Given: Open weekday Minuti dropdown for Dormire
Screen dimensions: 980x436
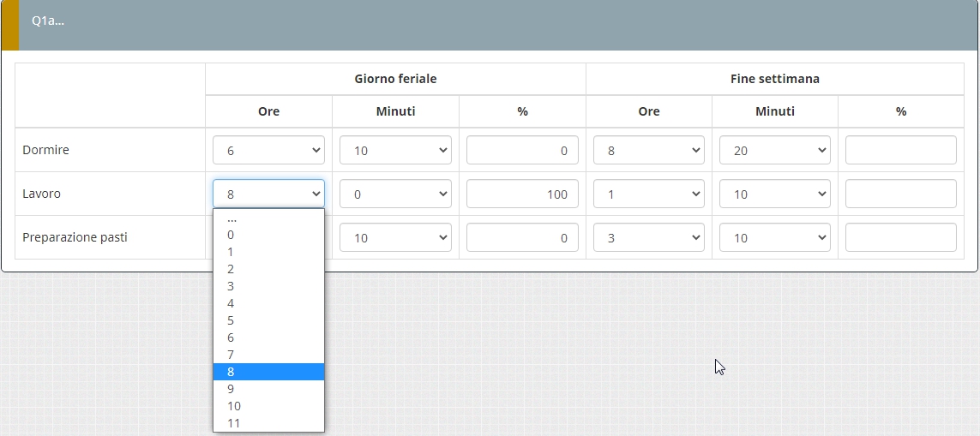Looking at the screenshot, I should point(395,150).
